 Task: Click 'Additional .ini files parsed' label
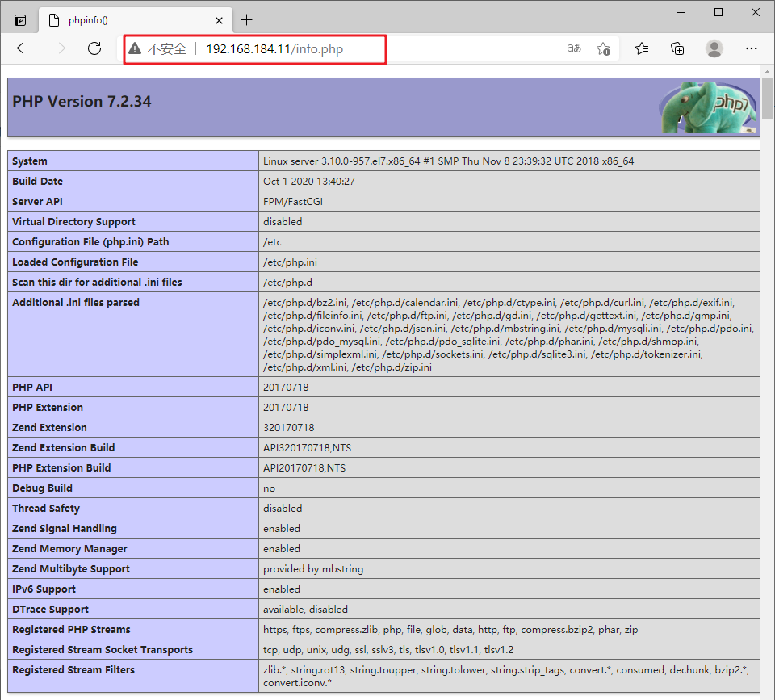pyautogui.click(x=76, y=303)
